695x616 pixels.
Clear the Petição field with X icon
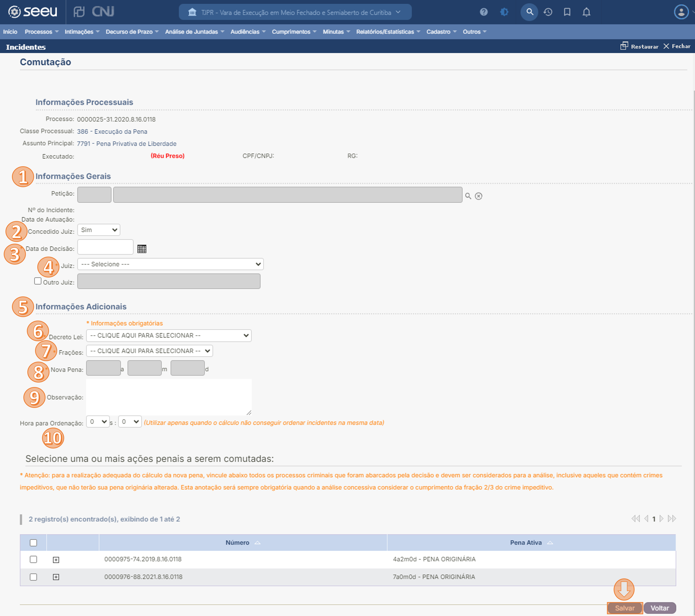[478, 196]
